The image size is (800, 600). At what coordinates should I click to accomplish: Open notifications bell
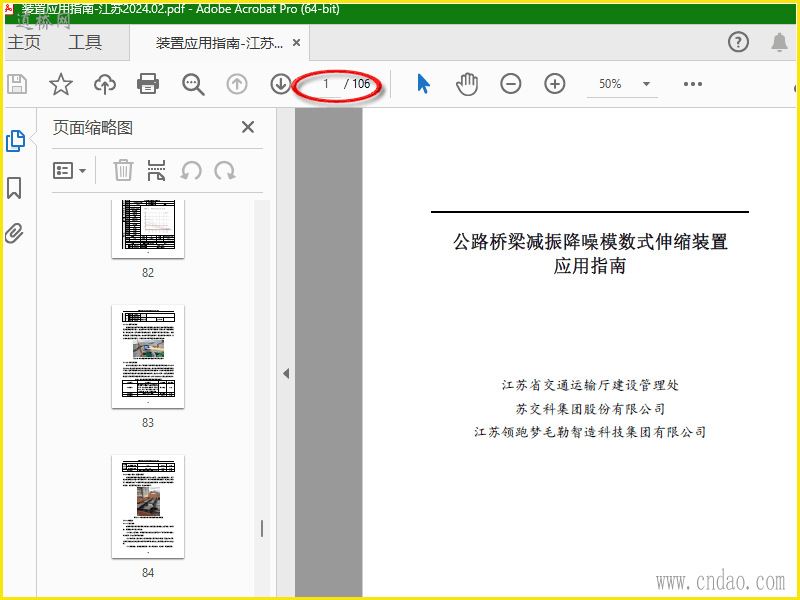point(779,42)
